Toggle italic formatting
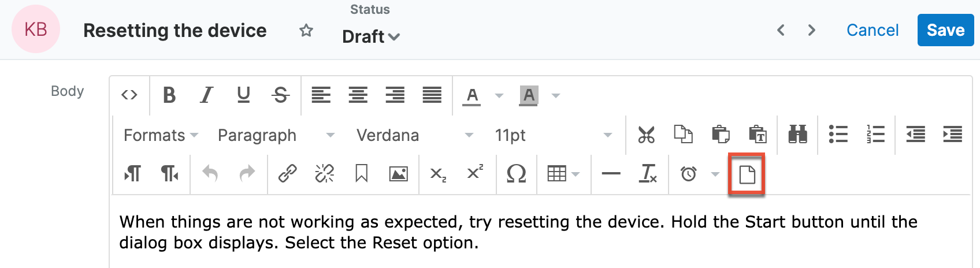This screenshot has width=980, height=268. (206, 95)
